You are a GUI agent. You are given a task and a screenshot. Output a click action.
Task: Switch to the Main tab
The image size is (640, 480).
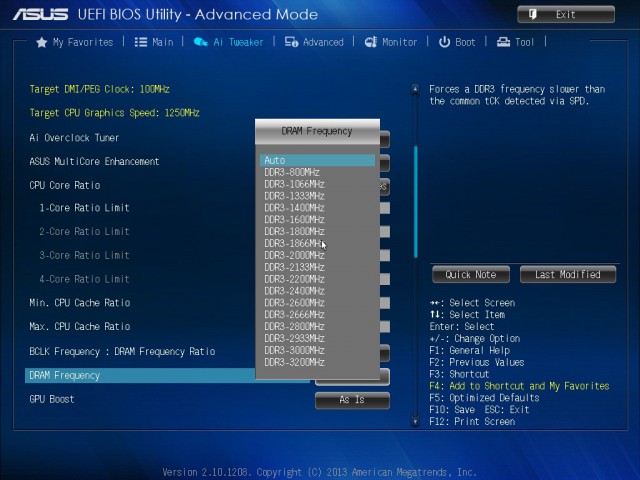[154, 42]
